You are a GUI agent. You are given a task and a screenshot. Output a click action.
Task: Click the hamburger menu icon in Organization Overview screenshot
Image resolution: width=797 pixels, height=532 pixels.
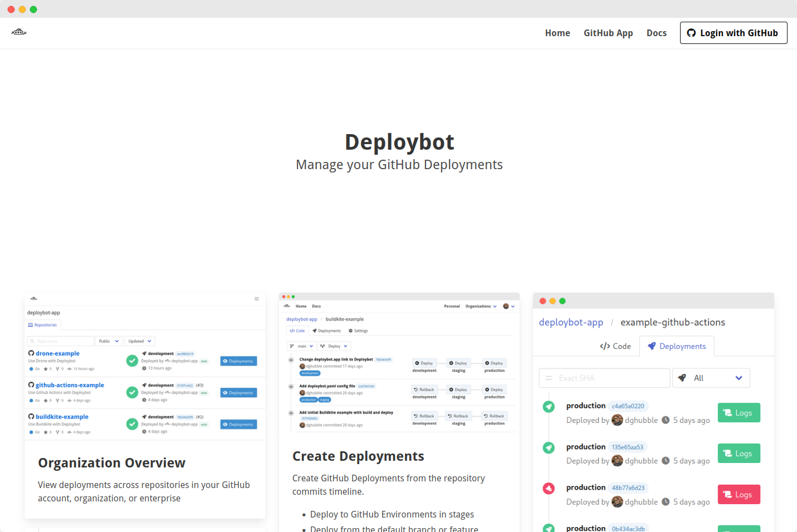(x=257, y=299)
